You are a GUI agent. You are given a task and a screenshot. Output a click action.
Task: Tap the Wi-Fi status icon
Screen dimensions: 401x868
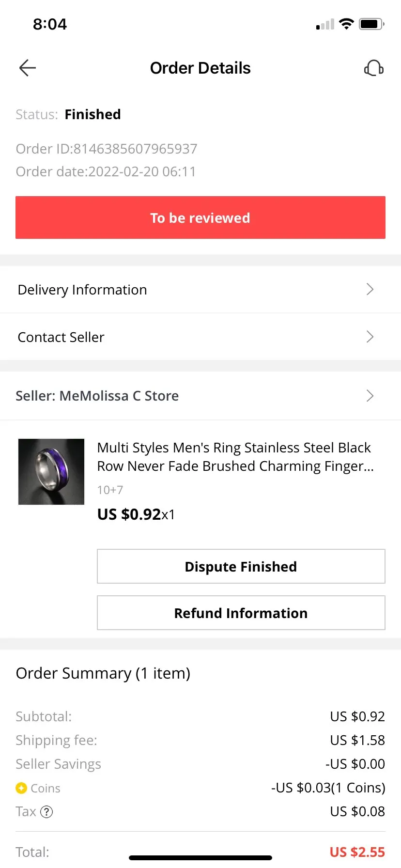pos(346,24)
